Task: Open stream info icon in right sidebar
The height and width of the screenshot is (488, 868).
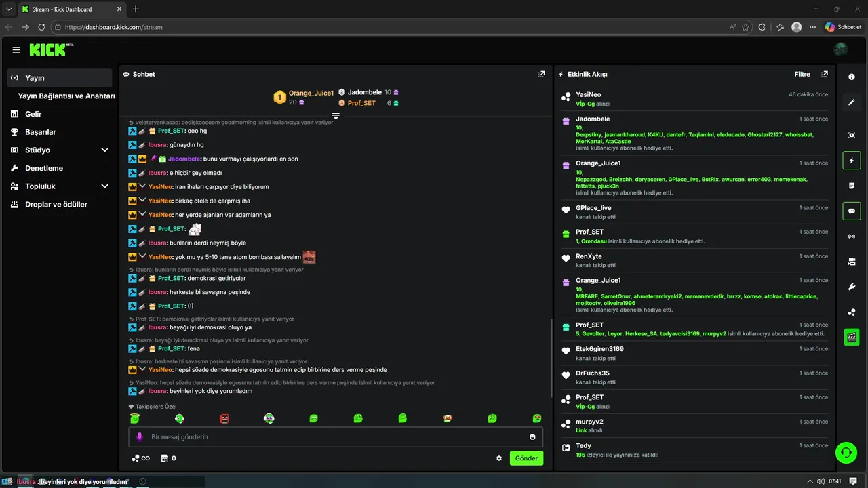Action: click(852, 77)
